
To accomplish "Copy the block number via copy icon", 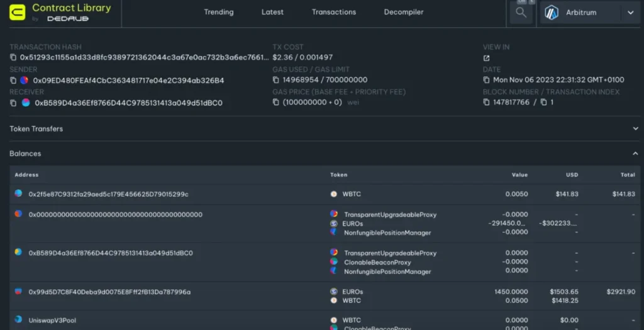I will tap(486, 102).
